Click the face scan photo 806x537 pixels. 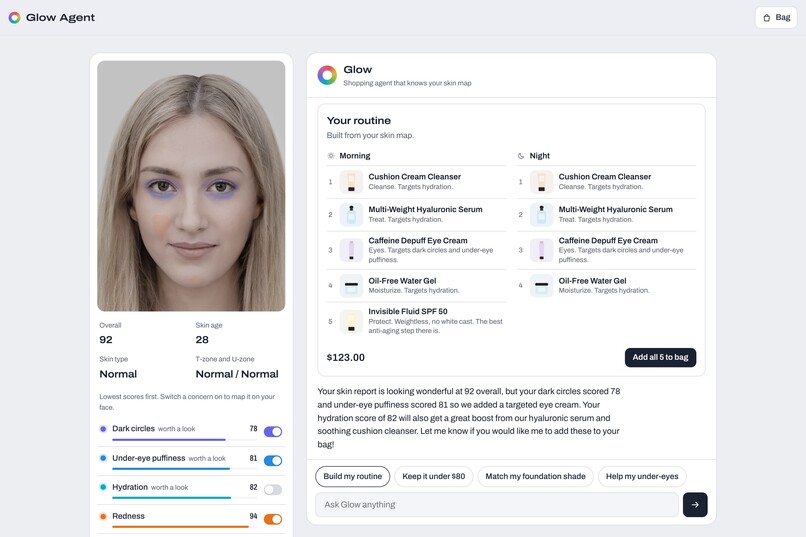191,186
